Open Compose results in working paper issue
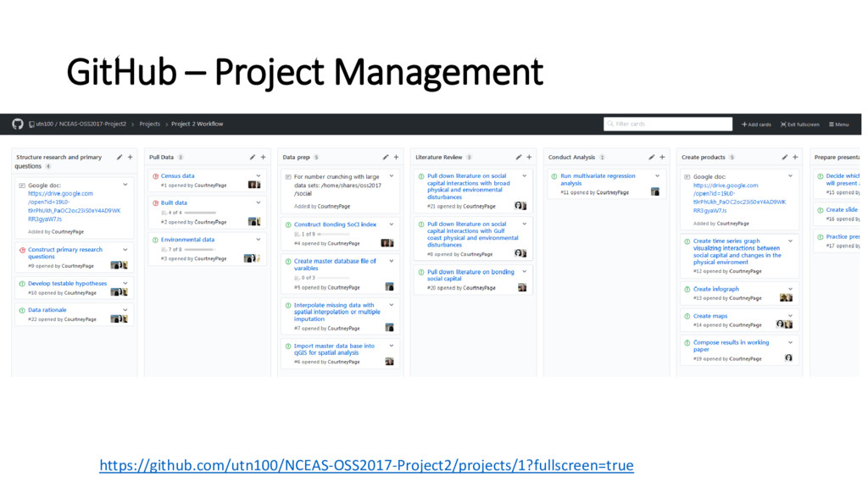This screenshot has width=868, height=488. (731, 346)
